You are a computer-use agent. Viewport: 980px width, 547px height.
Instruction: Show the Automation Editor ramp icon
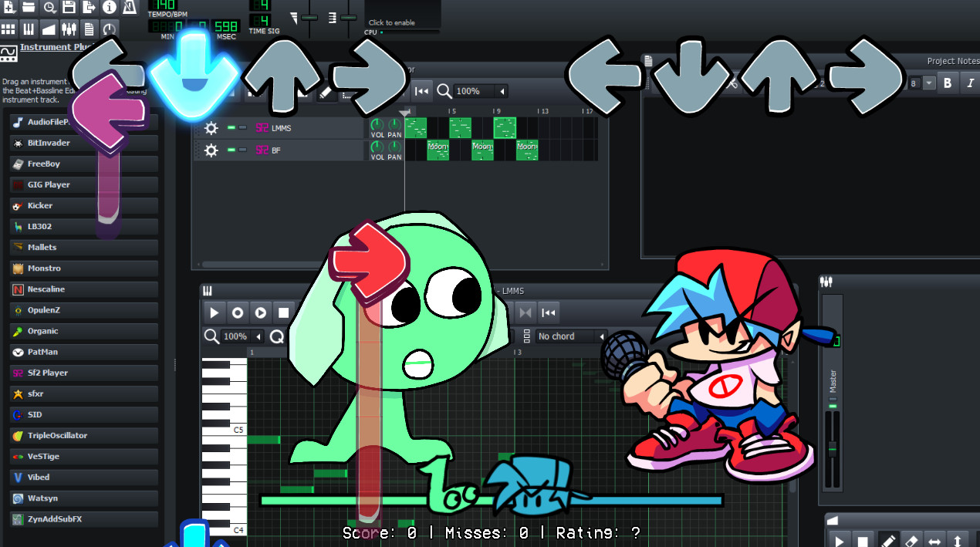pos(49,29)
